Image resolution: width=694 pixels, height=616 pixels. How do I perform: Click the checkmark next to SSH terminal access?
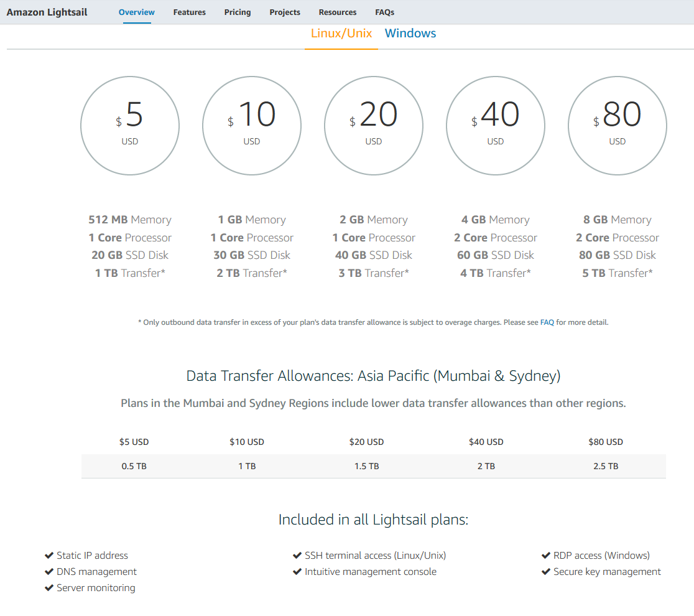(297, 556)
